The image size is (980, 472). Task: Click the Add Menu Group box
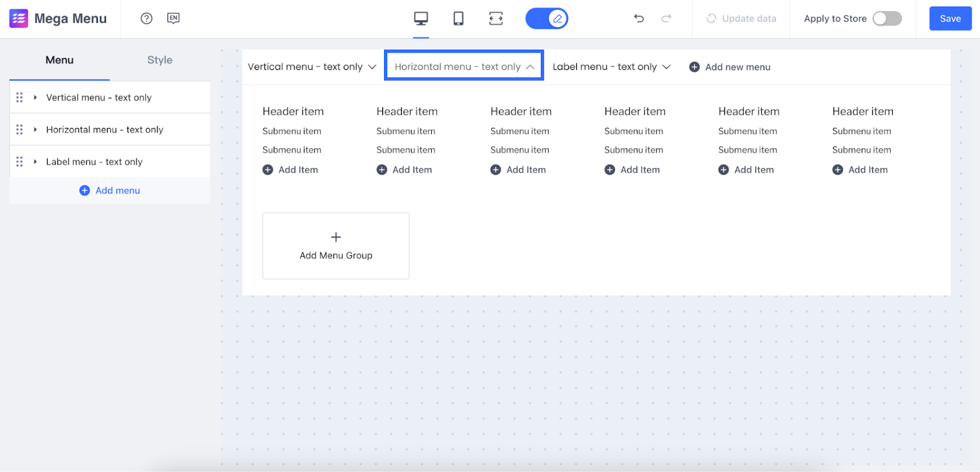click(336, 245)
